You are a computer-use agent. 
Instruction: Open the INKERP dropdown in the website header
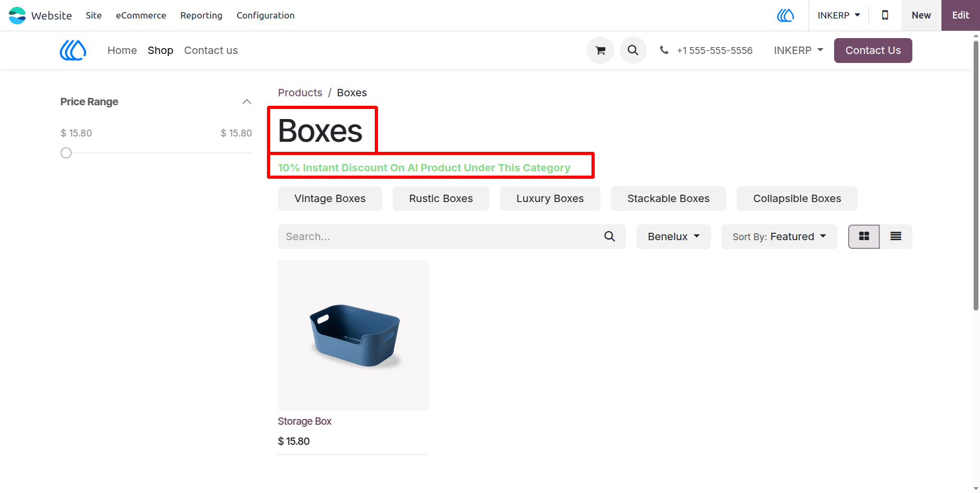pyautogui.click(x=799, y=50)
